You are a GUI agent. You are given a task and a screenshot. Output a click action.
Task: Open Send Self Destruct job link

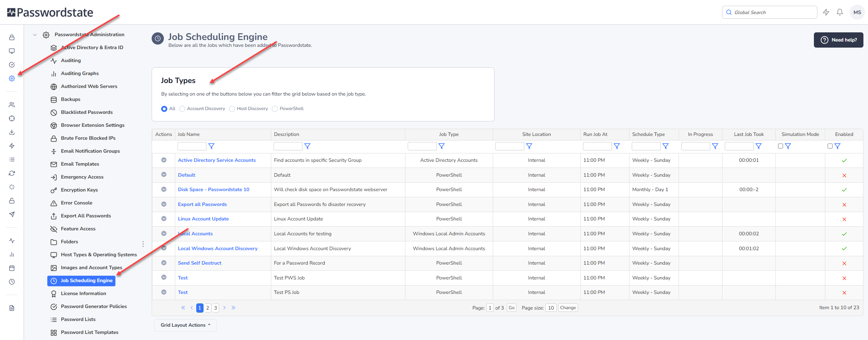coord(200,263)
